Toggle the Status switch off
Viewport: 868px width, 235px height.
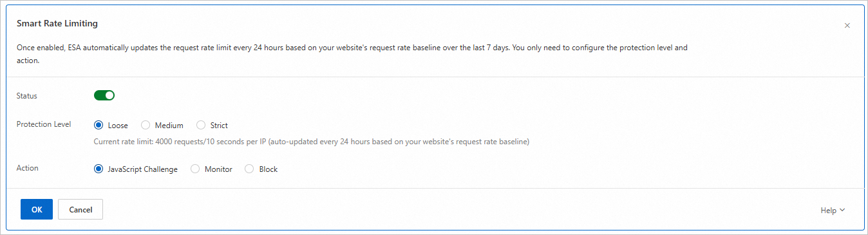pos(104,95)
